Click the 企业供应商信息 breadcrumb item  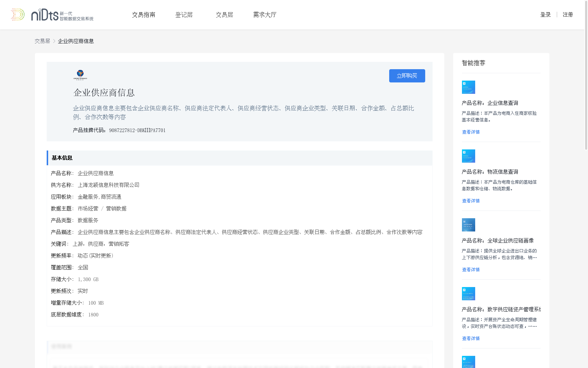(76, 41)
